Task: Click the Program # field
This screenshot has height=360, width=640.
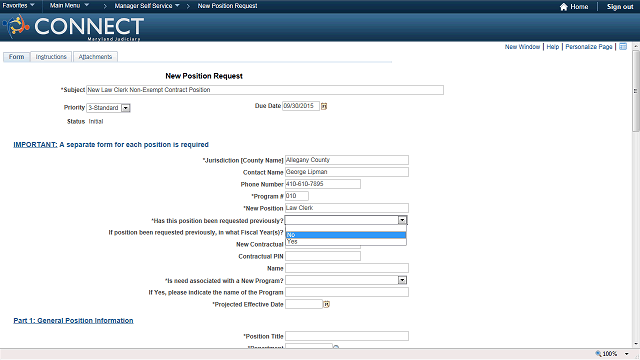Action: point(297,196)
